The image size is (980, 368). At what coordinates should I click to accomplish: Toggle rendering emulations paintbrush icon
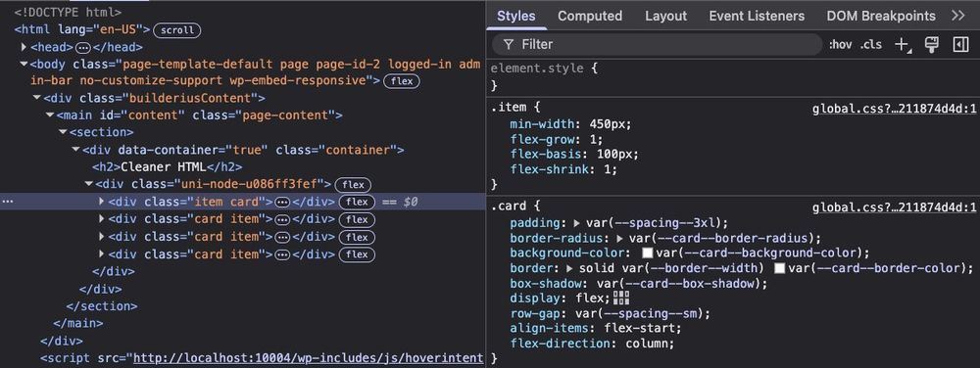click(932, 44)
